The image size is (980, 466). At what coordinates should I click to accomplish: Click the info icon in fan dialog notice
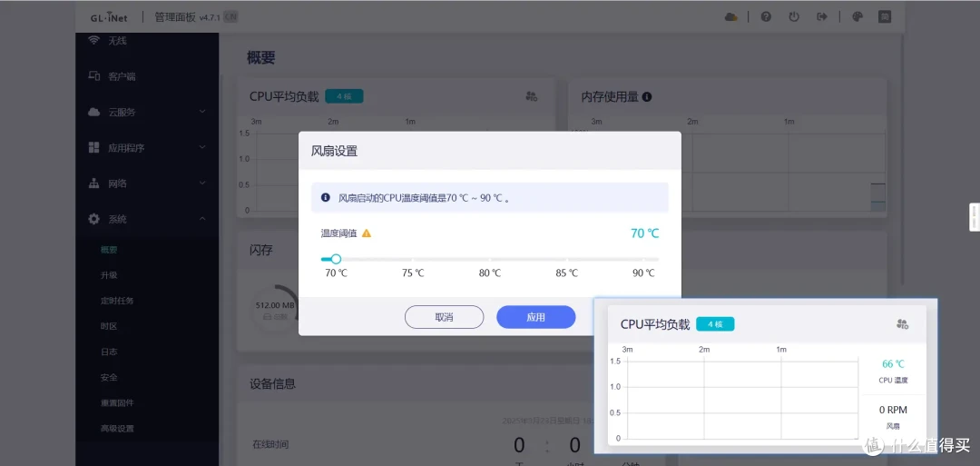click(325, 198)
